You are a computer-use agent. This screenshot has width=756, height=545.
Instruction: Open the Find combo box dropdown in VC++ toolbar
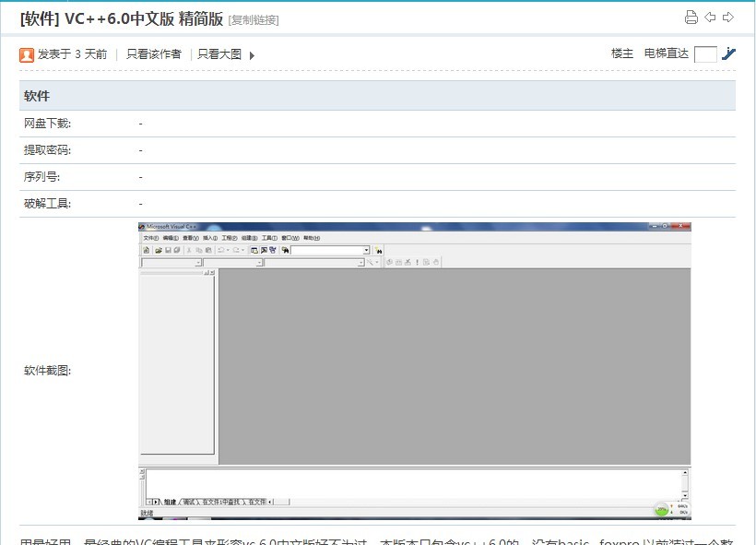pos(366,250)
